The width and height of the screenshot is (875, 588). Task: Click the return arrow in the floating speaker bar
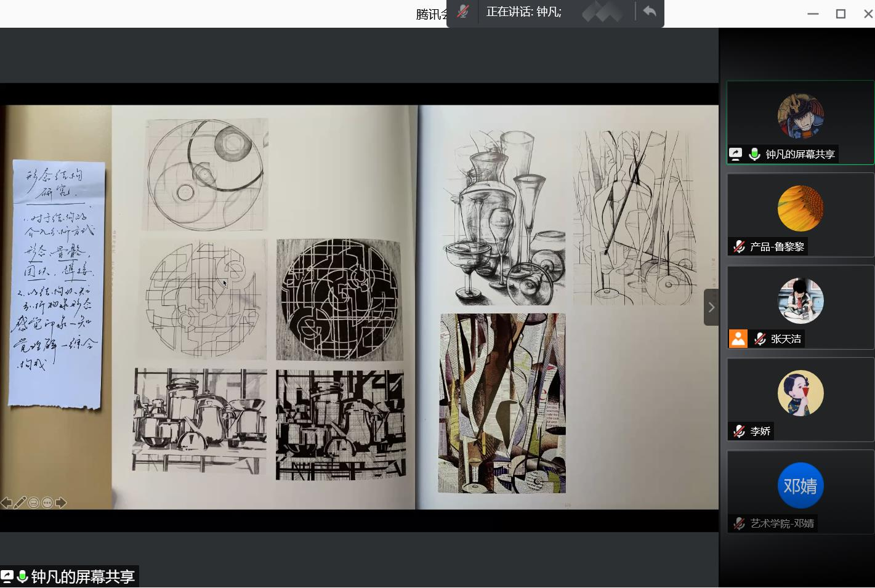point(649,12)
